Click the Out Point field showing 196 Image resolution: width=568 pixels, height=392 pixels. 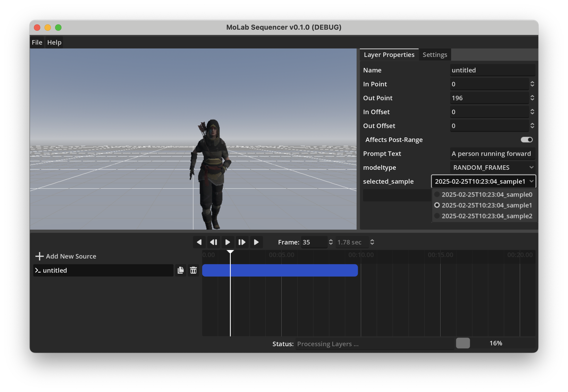489,98
